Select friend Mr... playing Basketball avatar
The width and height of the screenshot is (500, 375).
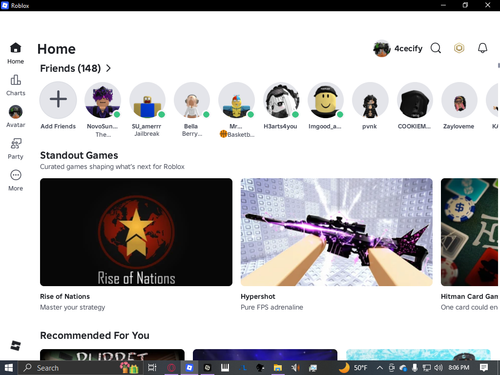tap(236, 100)
